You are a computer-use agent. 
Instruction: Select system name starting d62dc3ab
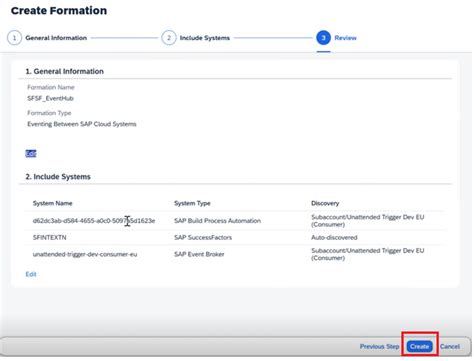pos(94,221)
